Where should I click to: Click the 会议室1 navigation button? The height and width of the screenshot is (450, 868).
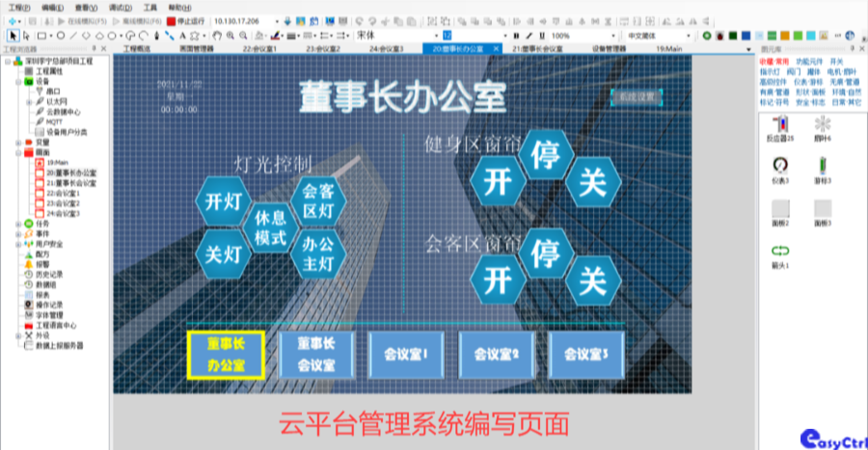pos(405,354)
